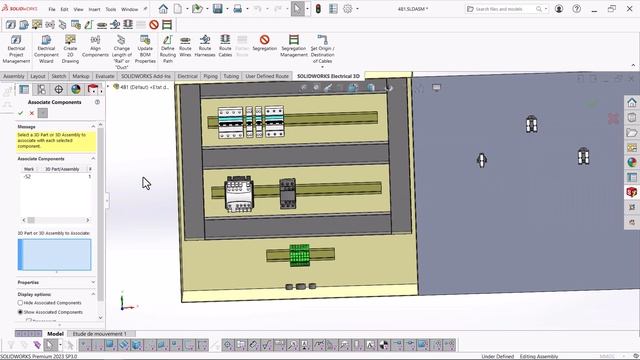Screen dimensions: 640x360
Task: Collapse the Display options section
Action: click(x=93, y=294)
